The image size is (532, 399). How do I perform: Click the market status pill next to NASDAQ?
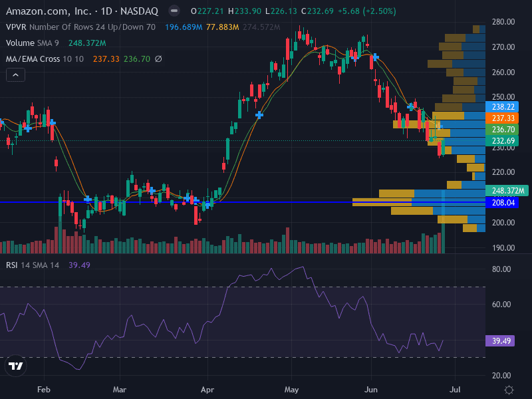(x=174, y=11)
